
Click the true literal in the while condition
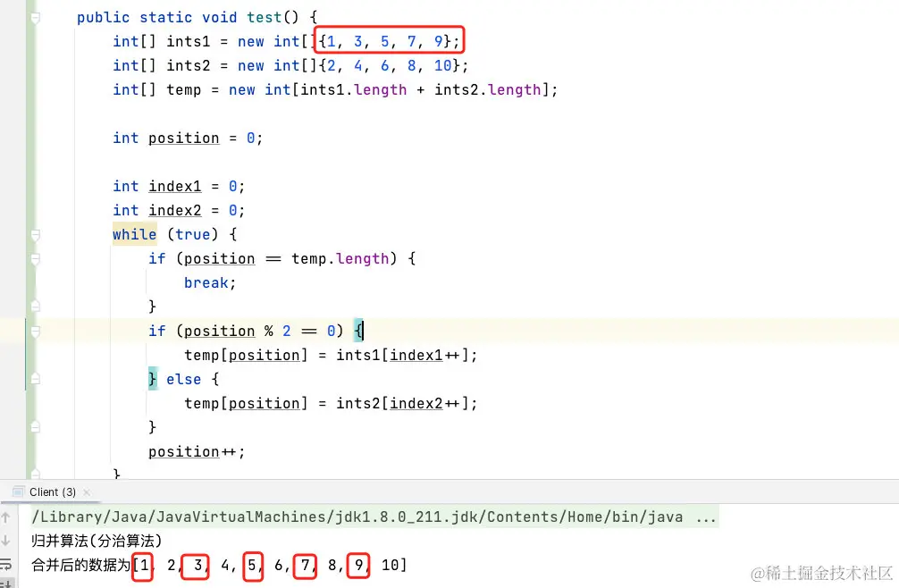pos(193,234)
